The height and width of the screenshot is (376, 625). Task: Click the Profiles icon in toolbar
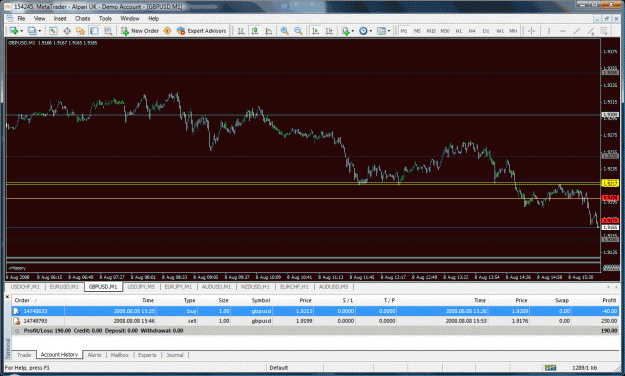pyautogui.click(x=32, y=31)
